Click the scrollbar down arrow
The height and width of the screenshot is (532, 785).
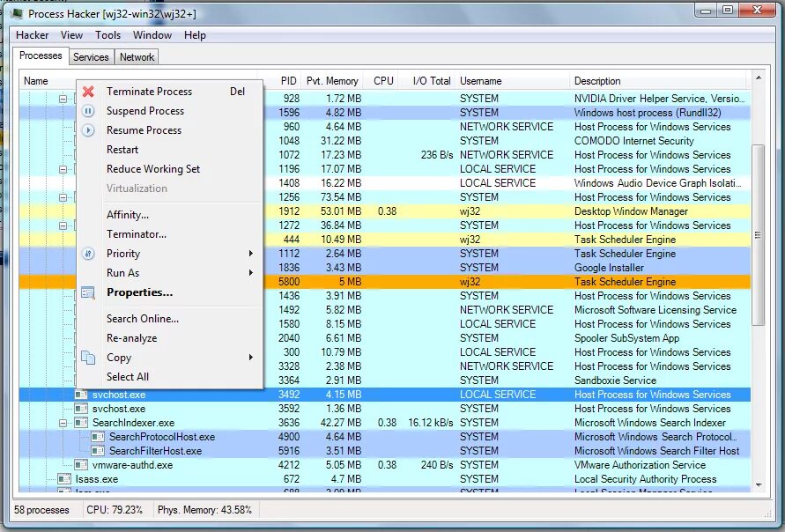click(x=758, y=485)
